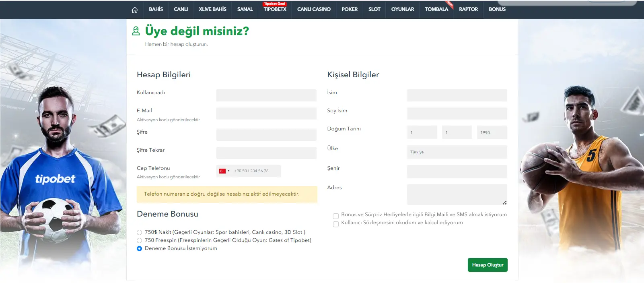Accept the Kullanıcı Sözleşmesi checkbox
The width and height of the screenshot is (644, 283).
coord(336,224)
